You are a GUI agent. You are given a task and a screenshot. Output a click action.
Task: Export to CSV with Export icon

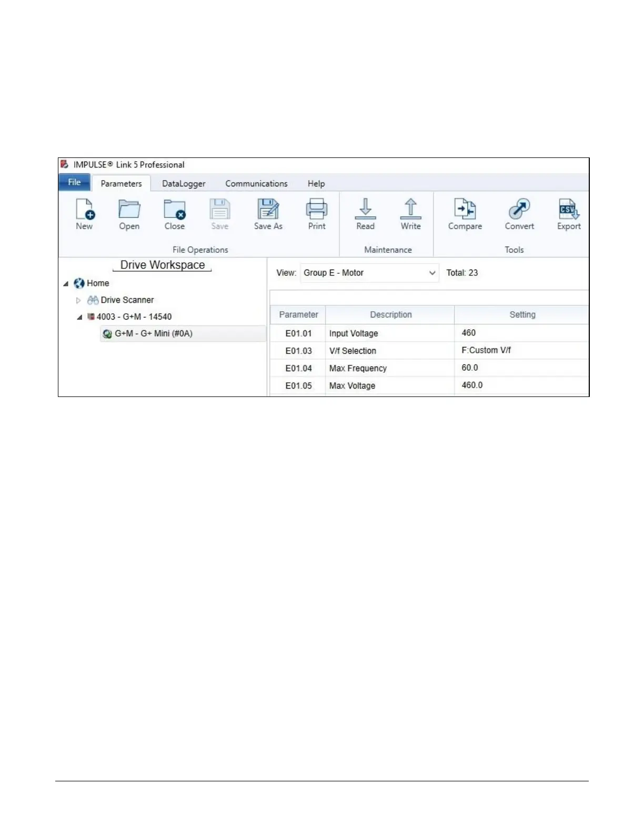569,209
